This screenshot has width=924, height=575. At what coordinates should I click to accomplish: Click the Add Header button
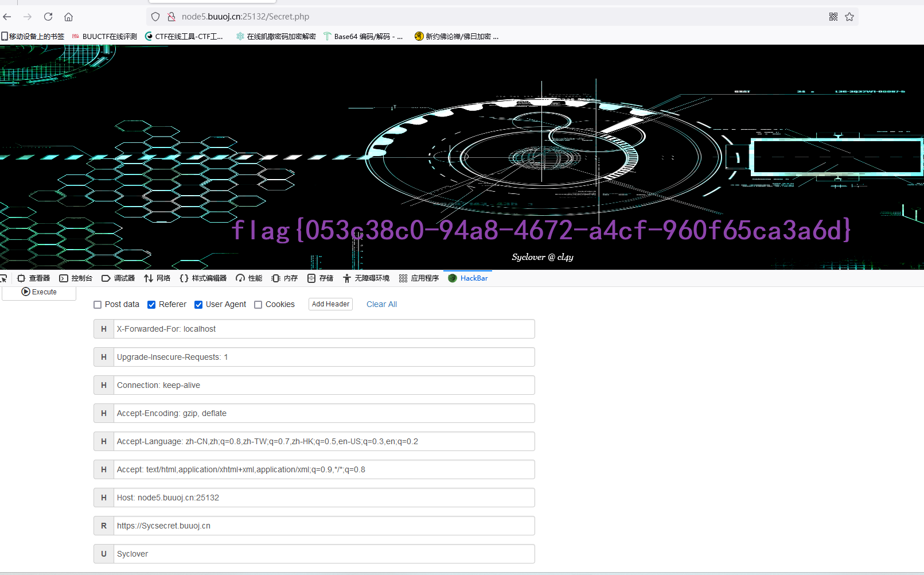pos(330,304)
